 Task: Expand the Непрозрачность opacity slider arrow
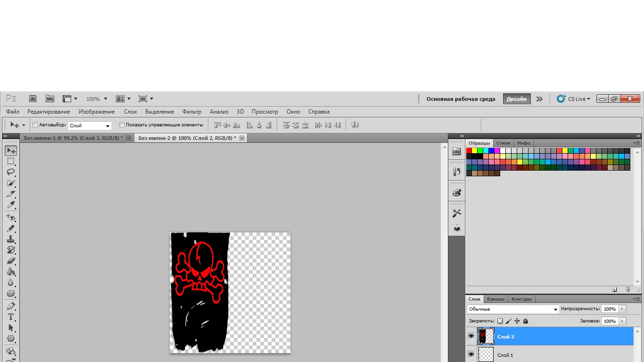(622, 309)
